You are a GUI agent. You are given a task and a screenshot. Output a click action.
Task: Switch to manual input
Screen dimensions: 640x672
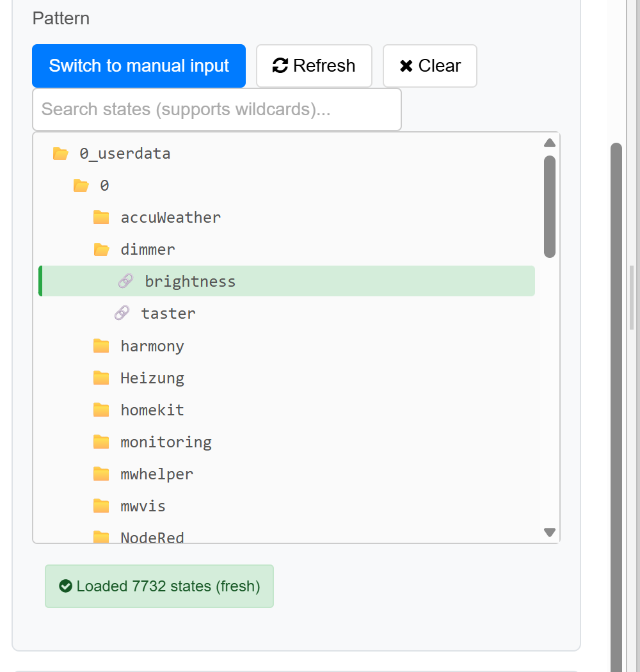click(x=139, y=66)
